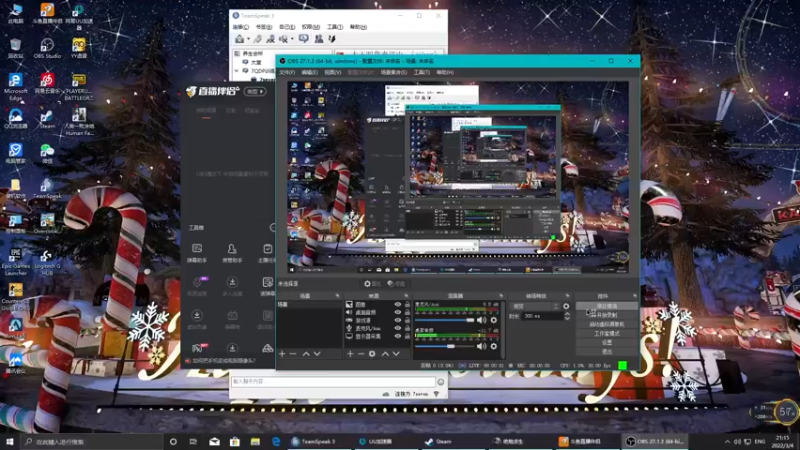Show hidden system tray icons chevron
800x450 pixels.
pos(727,441)
